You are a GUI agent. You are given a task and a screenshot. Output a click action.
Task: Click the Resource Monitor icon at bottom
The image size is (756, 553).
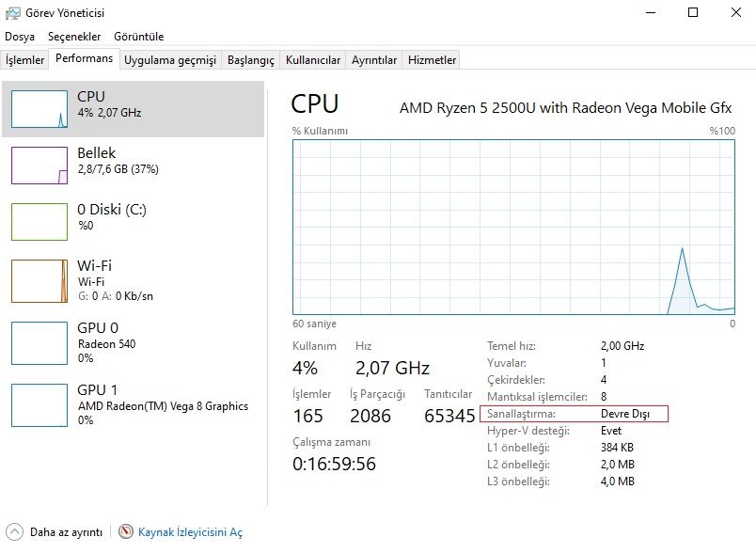click(x=127, y=532)
